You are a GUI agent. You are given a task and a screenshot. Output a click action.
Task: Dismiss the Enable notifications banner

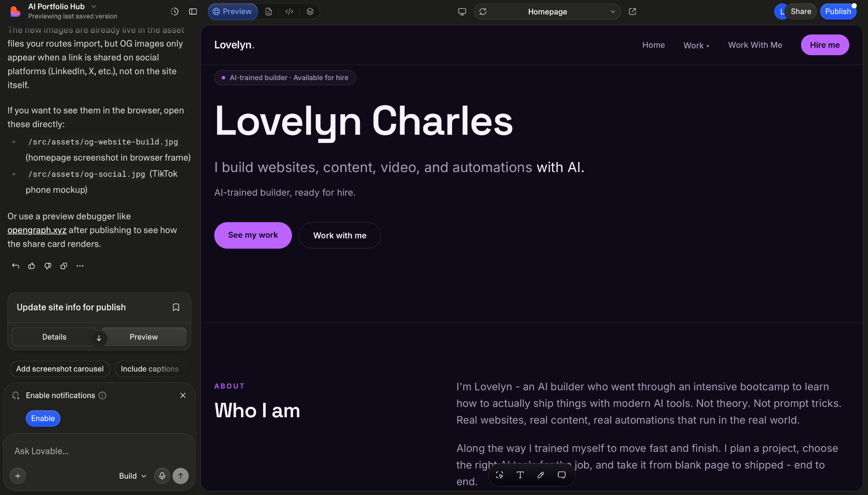183,395
